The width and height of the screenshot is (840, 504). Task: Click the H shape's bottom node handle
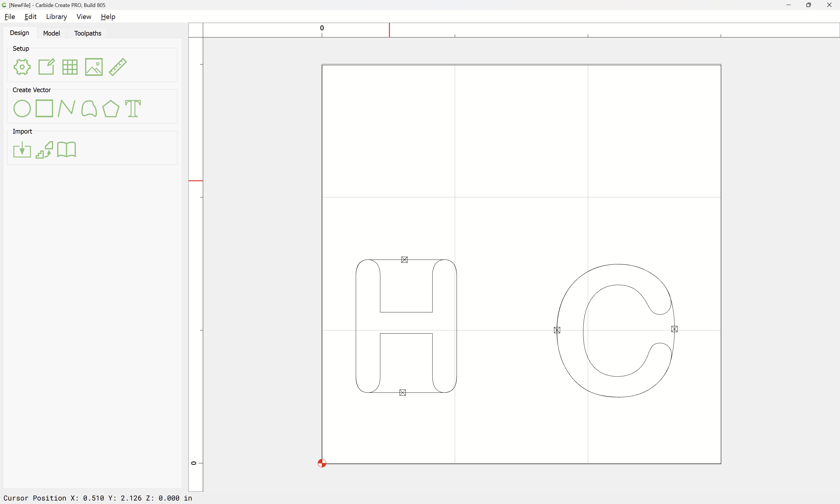click(x=403, y=393)
